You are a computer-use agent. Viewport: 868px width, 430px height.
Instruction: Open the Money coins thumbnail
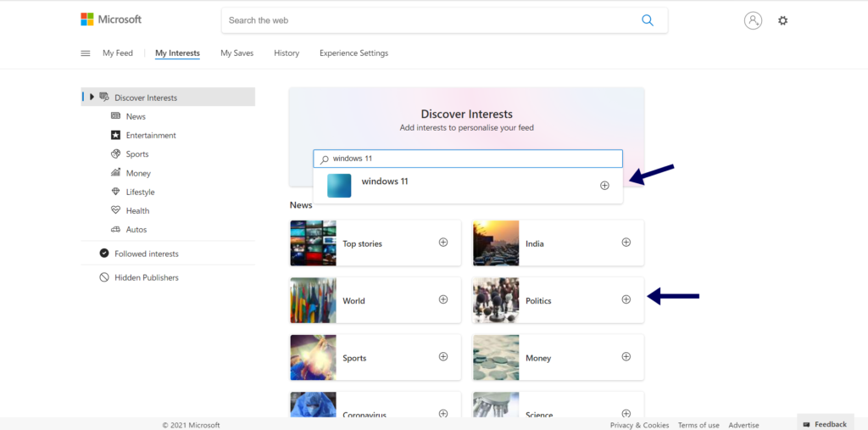pos(496,357)
